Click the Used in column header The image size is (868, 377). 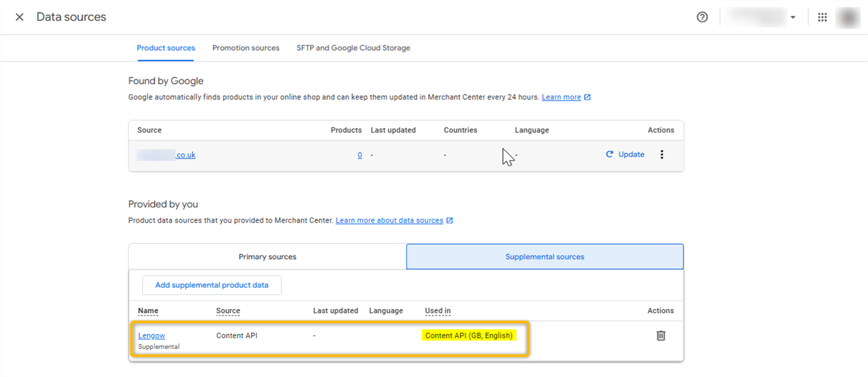[437, 310]
